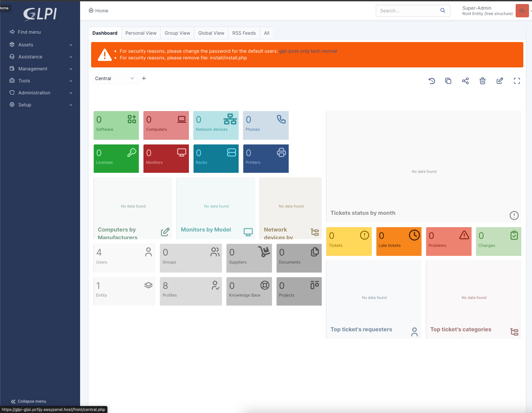The width and height of the screenshot is (532, 413).
Task: Switch to the Personal View tab
Action: (x=141, y=33)
